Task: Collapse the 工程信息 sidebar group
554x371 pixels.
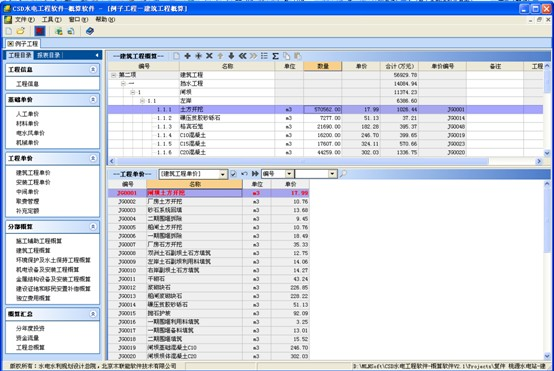Action: pos(93,69)
